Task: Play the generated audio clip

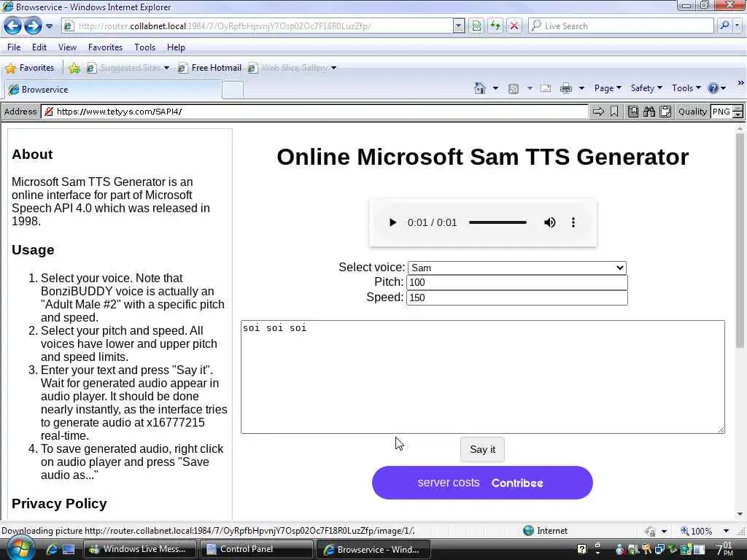Action: pos(392,222)
